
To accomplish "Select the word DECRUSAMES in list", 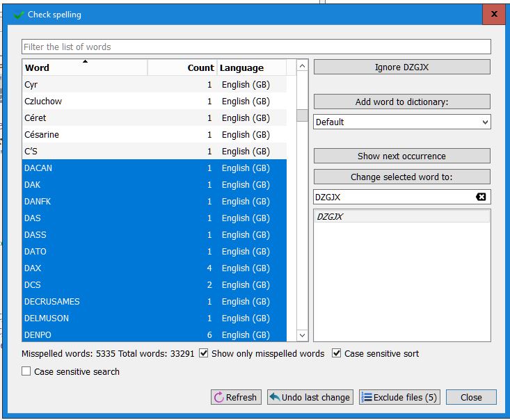I will [154, 302].
